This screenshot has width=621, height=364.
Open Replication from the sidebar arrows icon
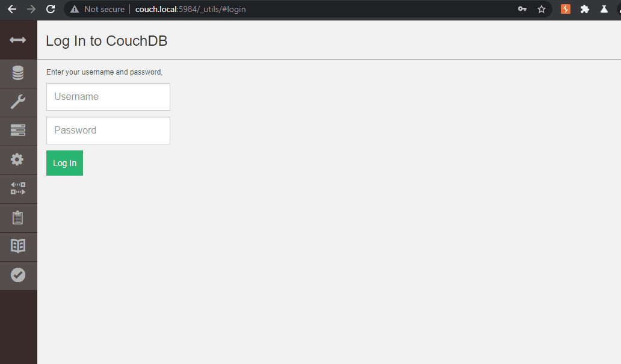(18, 188)
